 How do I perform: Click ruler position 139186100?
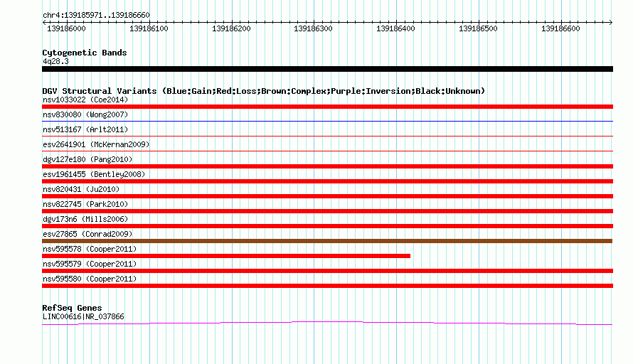[x=149, y=28]
